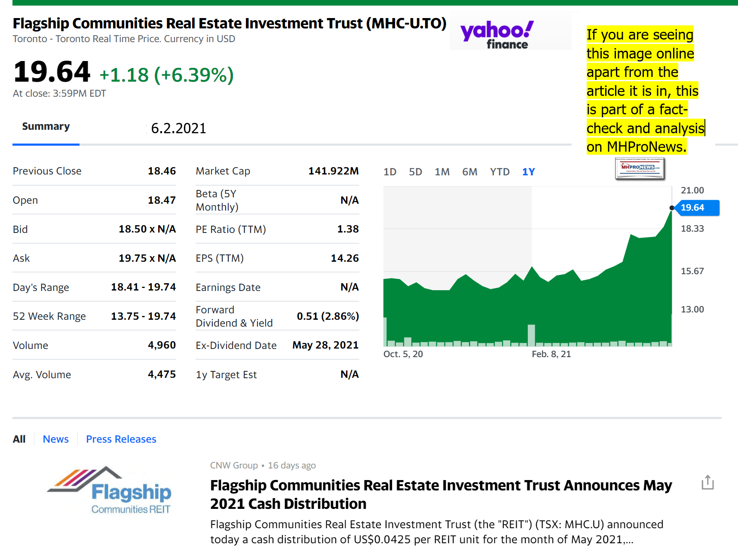Set chart range to 1M

click(442, 172)
